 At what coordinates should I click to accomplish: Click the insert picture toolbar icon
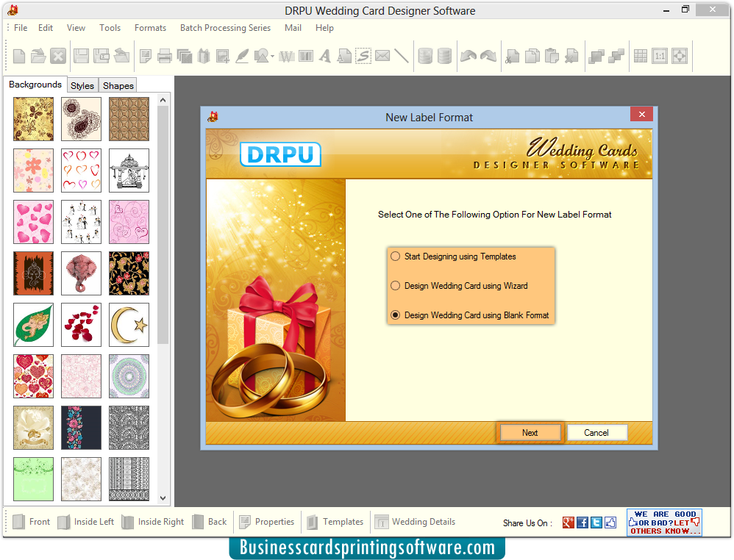[222, 57]
